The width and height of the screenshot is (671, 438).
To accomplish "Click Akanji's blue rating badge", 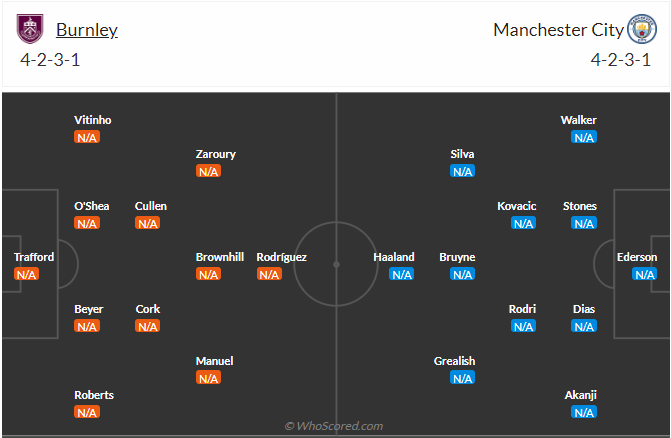I will [584, 412].
